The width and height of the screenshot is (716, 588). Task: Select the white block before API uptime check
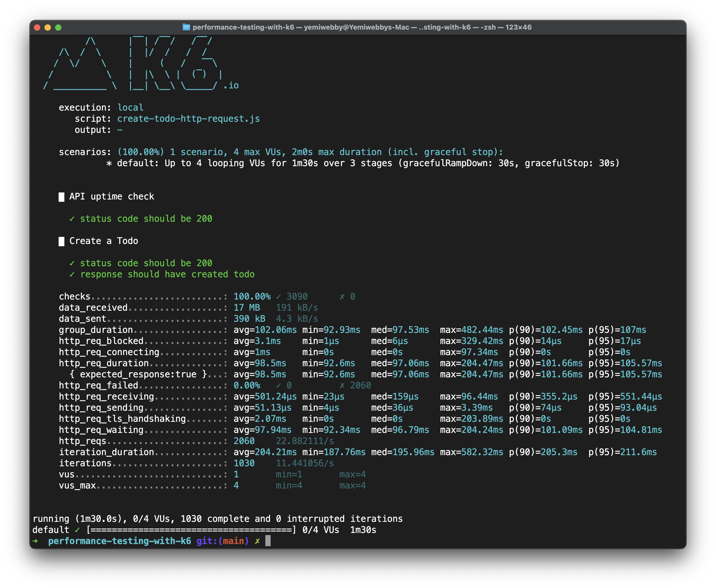62,197
